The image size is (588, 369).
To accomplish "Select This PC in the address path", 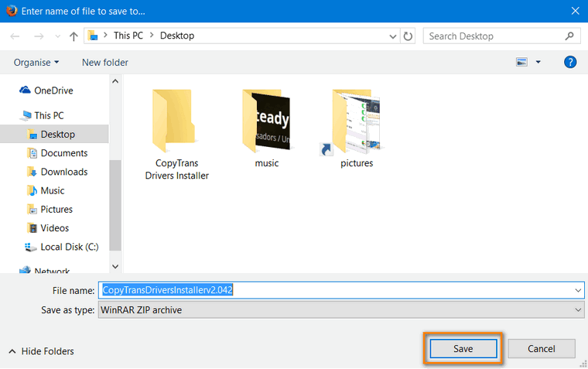I will [128, 36].
